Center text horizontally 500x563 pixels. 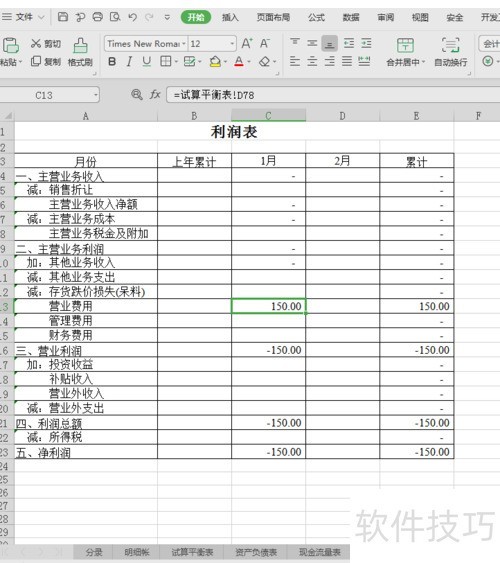pos(312,61)
